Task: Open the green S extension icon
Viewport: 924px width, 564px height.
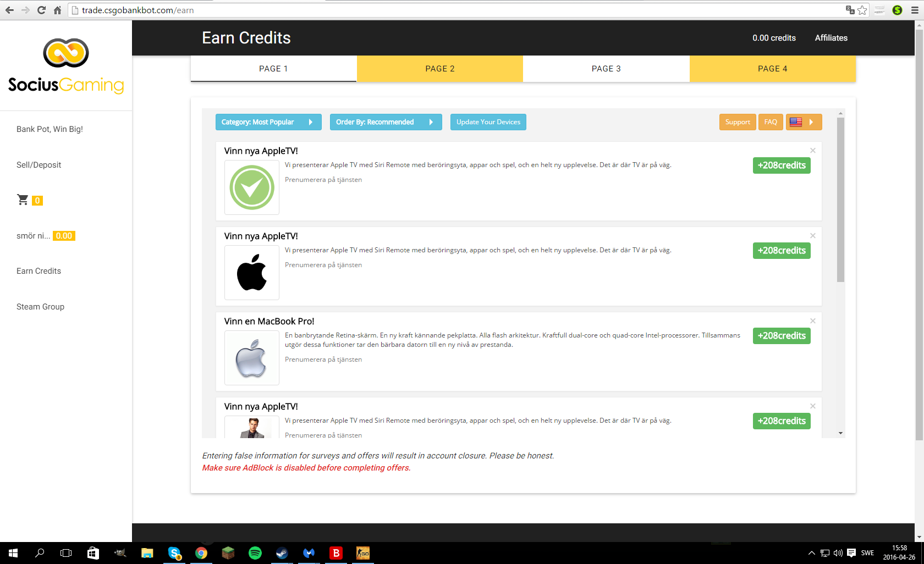Action: coord(898,10)
